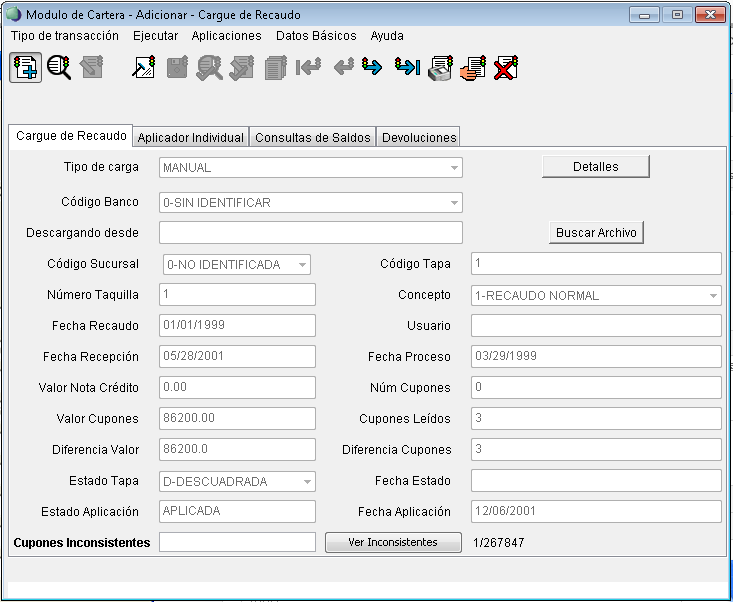Click the red X delete icon
Image resolution: width=733 pixels, height=602 pixels.
click(x=506, y=68)
